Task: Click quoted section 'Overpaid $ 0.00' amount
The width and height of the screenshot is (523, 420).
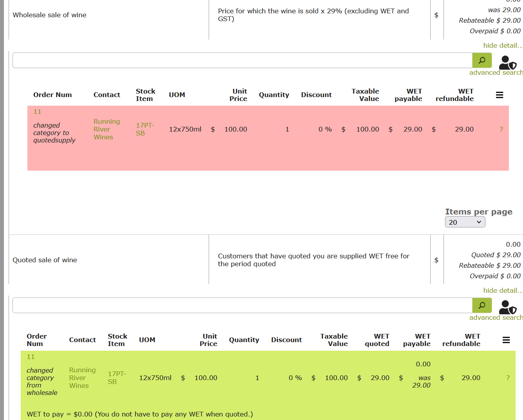Action: point(495,276)
